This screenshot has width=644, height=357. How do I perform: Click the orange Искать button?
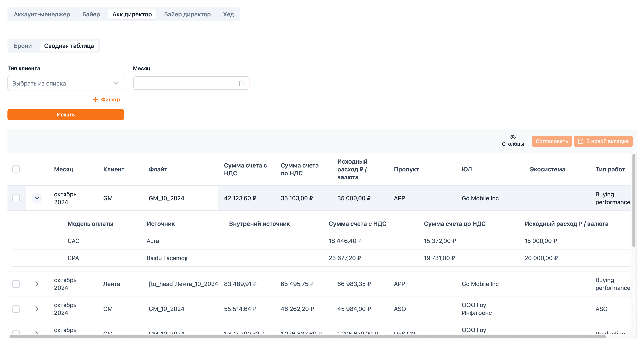click(66, 115)
